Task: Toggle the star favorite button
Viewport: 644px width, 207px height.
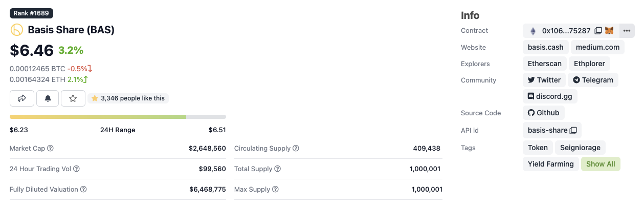Action: (73, 98)
